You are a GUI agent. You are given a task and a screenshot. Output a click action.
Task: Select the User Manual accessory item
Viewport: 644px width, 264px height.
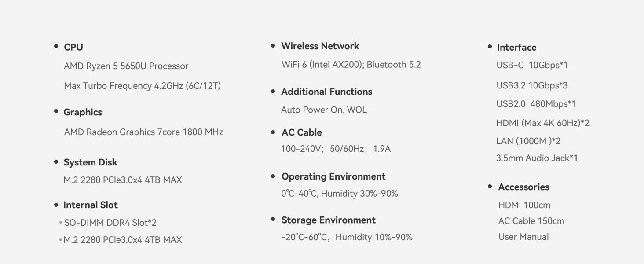(523, 237)
